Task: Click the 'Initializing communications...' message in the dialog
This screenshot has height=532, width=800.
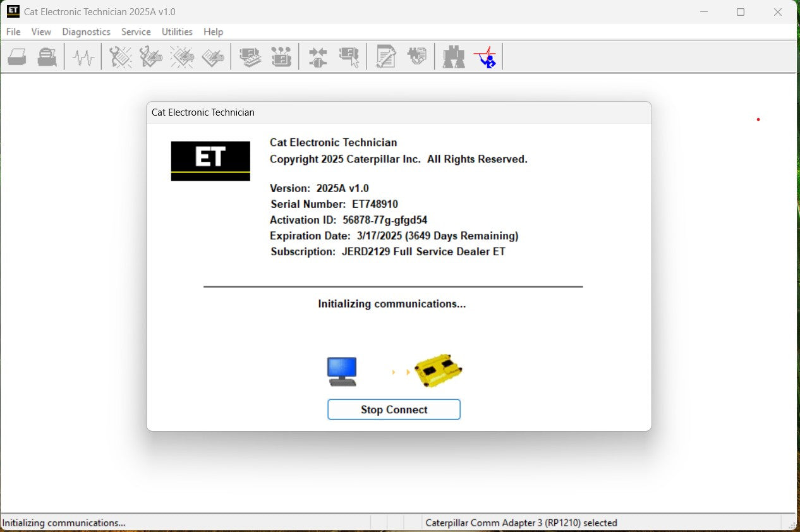Action: (392, 304)
